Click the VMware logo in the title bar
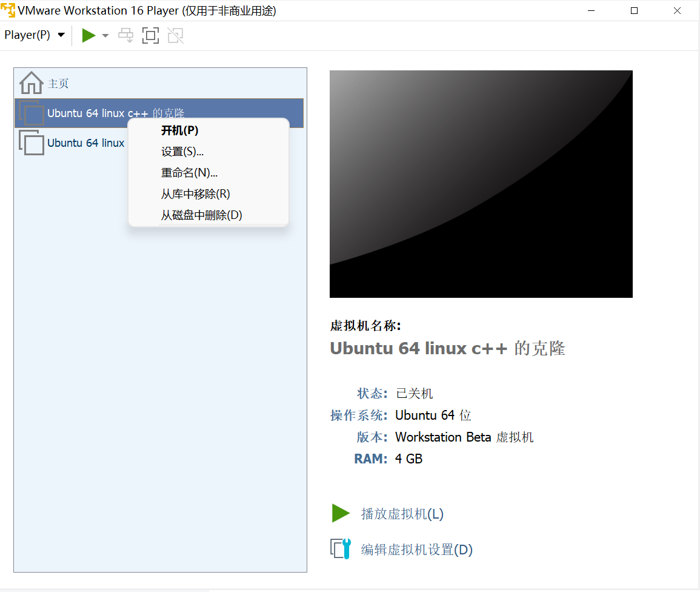Viewport: 700px width, 592px height. [8, 10]
